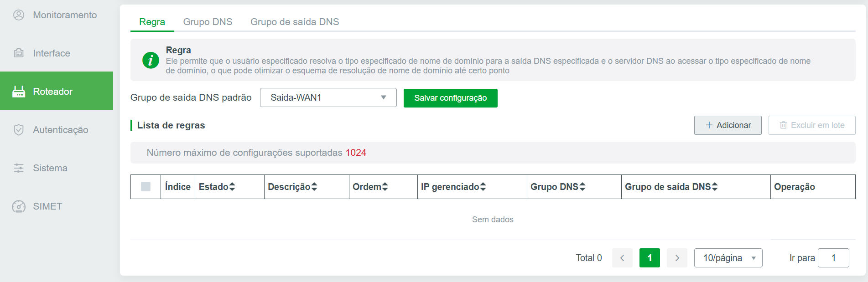Sort by IP gerenciado column arrows
868x282 pixels.
coord(483,187)
